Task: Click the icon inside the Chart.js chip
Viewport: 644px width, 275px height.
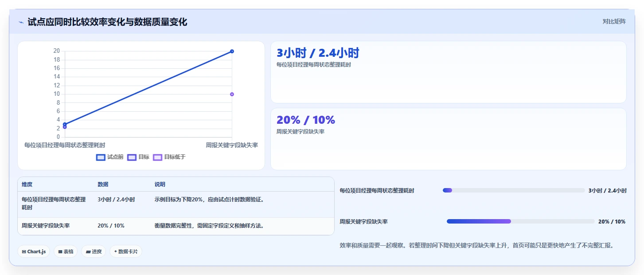Action: click(24, 251)
